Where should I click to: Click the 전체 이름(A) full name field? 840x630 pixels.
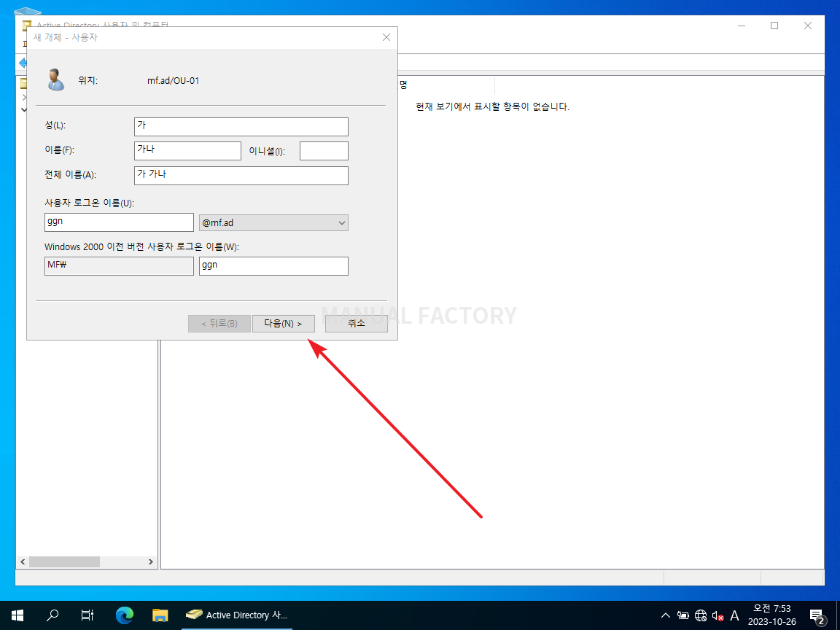point(241,176)
